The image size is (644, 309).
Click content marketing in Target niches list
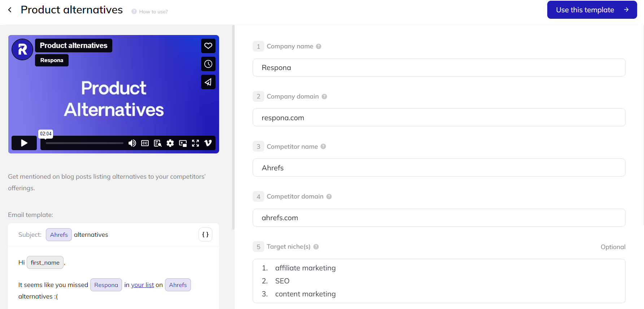tap(305, 294)
